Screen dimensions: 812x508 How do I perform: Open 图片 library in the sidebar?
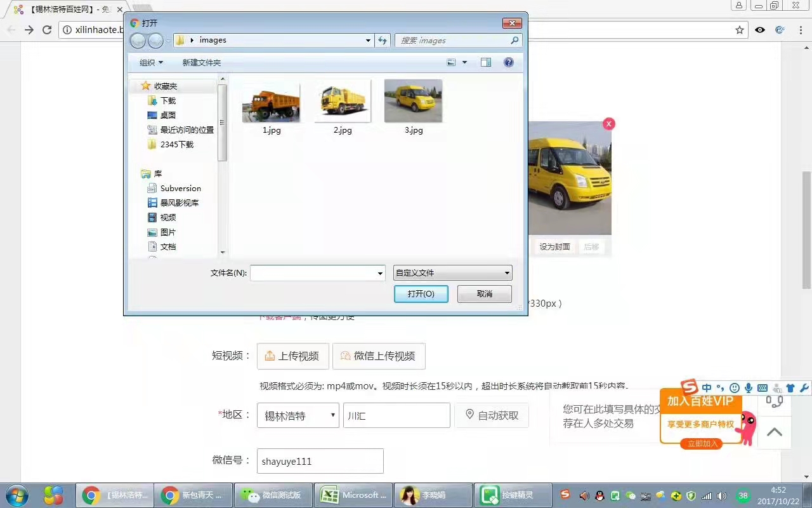[x=168, y=232]
